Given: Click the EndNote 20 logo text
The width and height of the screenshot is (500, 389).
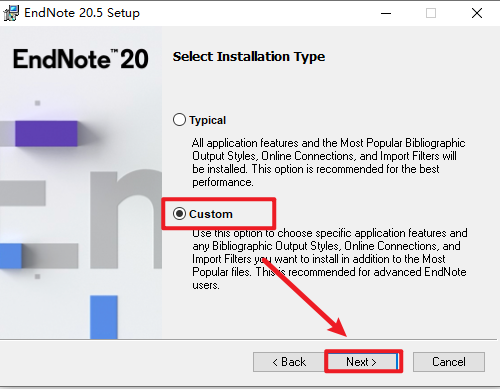Looking at the screenshot, I should (x=81, y=59).
